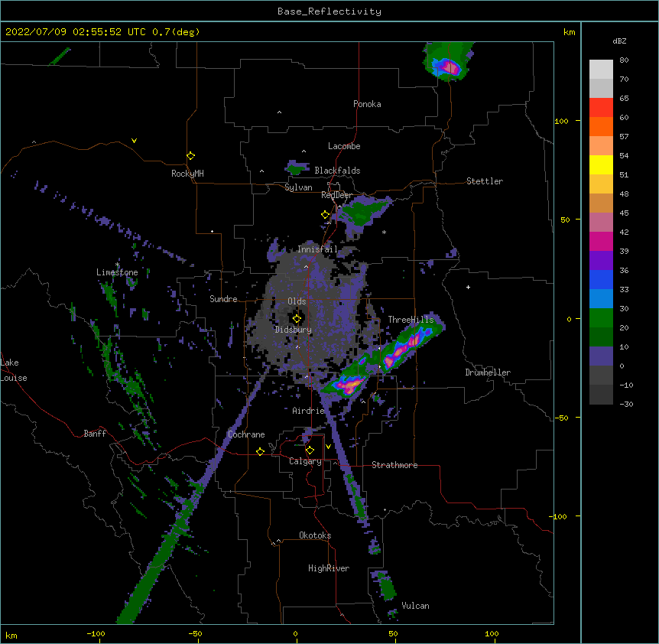Select the magenta 42 dBZ legend swatch
The width and height of the screenshot is (659, 644).
click(601, 241)
